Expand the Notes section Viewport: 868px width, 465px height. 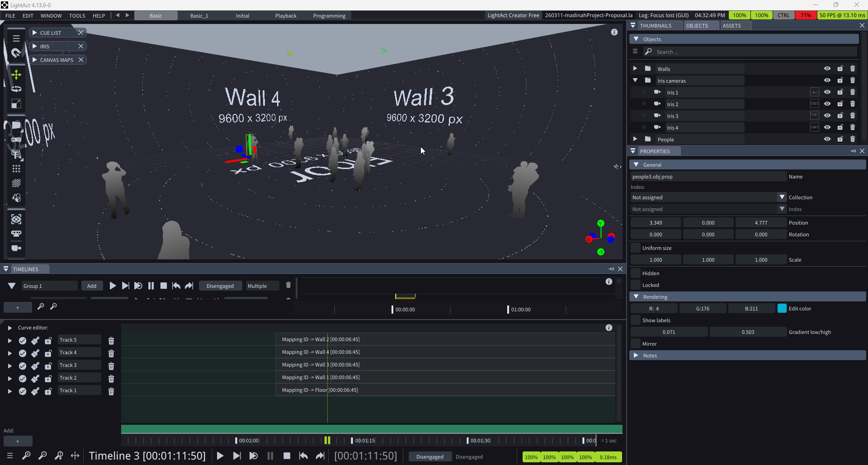pos(636,355)
